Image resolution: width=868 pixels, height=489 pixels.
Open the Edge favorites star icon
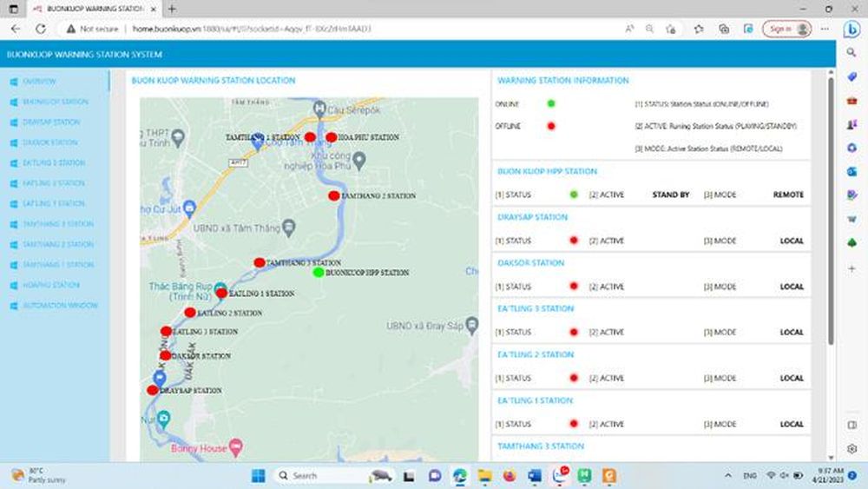pos(699,29)
